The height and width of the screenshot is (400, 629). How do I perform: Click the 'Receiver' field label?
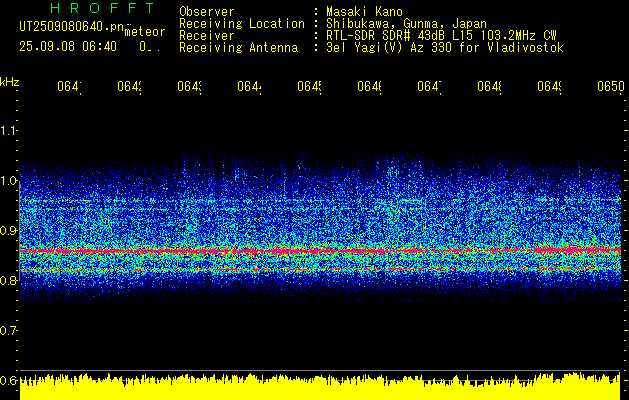(x=207, y=36)
